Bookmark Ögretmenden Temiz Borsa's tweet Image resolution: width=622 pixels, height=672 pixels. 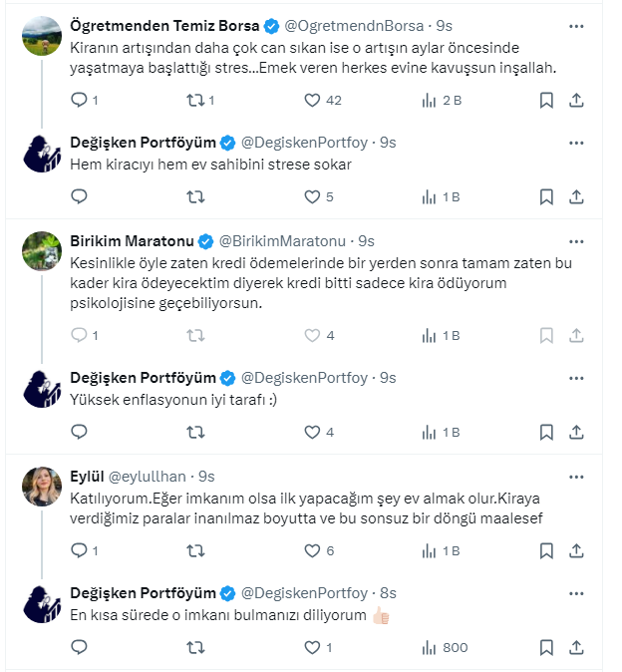point(546,100)
